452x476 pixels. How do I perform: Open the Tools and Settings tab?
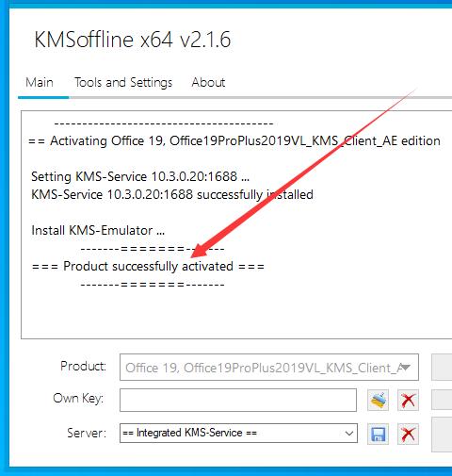123,82
